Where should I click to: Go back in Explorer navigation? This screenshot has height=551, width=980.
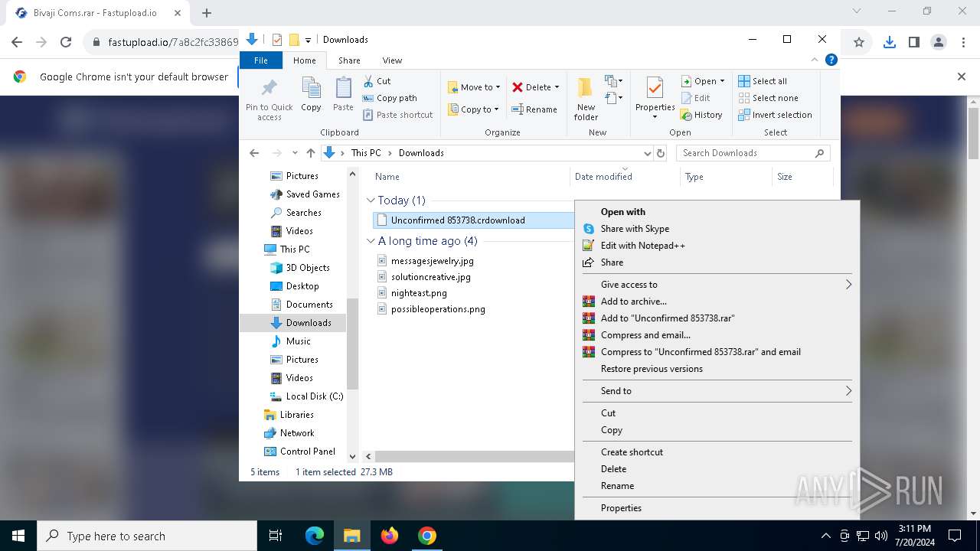pyautogui.click(x=255, y=153)
